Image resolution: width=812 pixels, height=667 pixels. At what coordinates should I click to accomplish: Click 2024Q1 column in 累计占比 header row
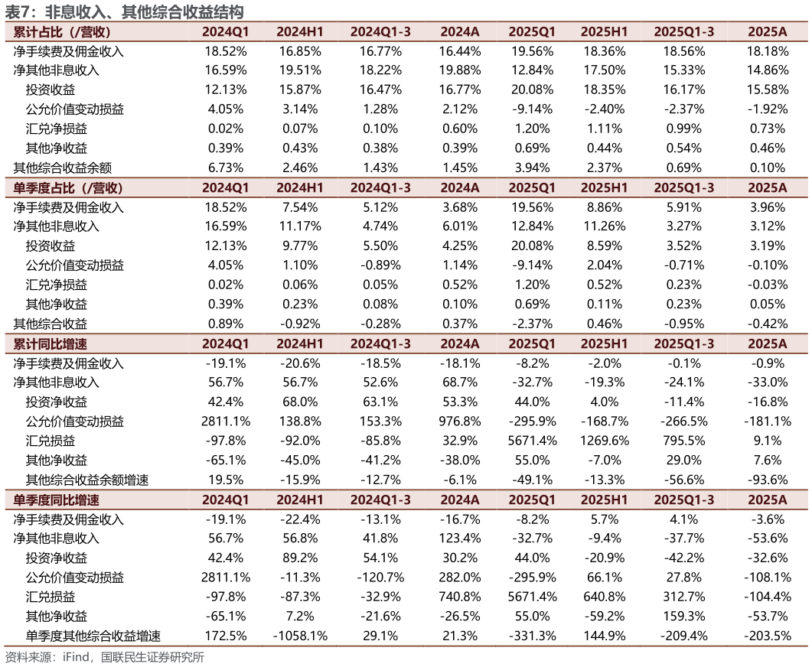tap(225, 32)
